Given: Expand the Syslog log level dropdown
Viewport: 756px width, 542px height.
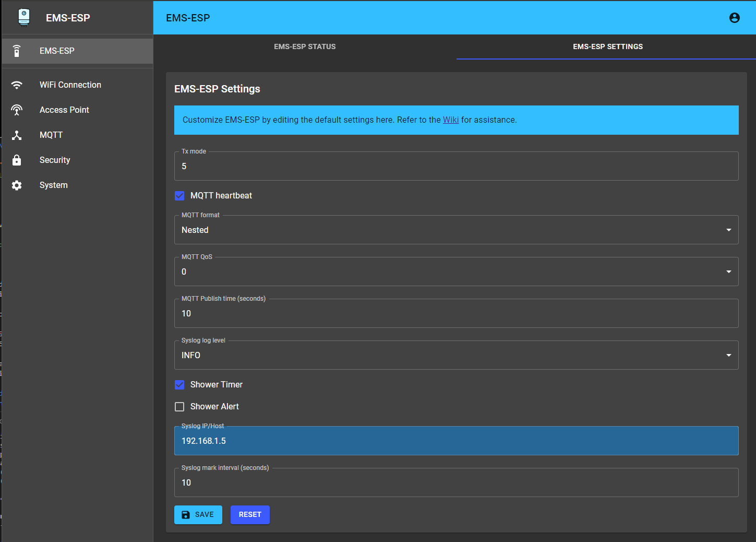Looking at the screenshot, I should click(x=456, y=356).
